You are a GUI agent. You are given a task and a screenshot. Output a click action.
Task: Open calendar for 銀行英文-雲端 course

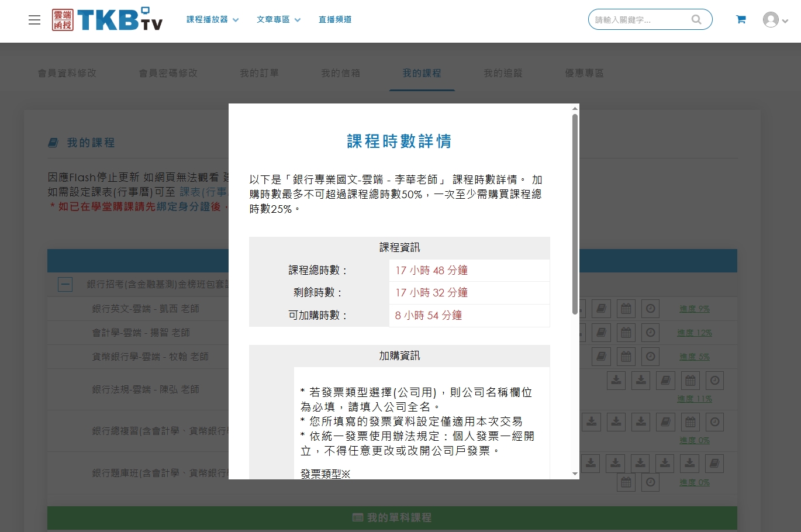coord(626,309)
